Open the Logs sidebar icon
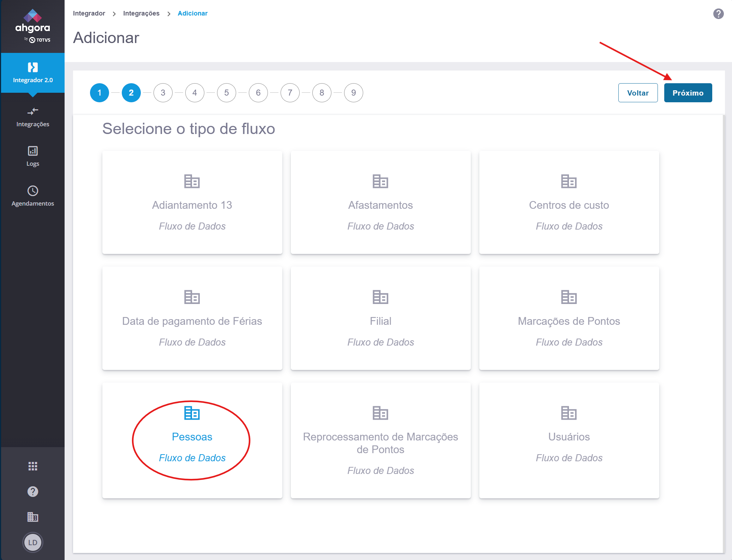The image size is (732, 560). click(33, 156)
